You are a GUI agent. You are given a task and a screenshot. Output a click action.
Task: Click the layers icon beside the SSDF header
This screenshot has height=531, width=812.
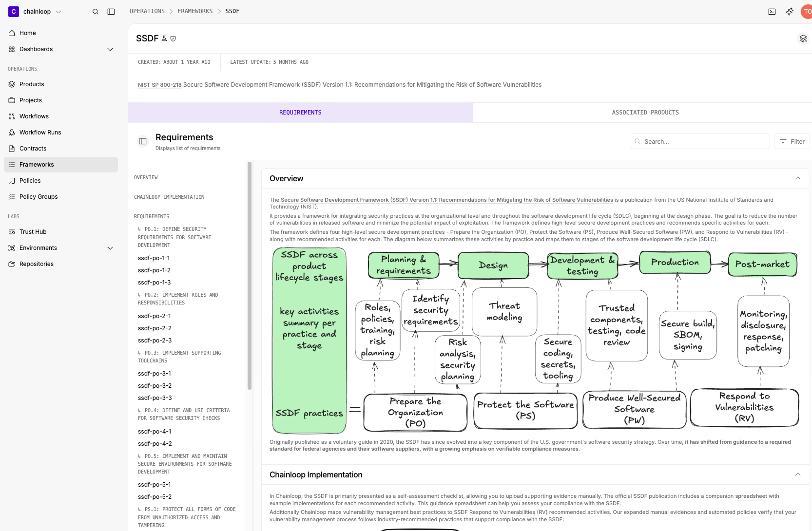(x=803, y=38)
